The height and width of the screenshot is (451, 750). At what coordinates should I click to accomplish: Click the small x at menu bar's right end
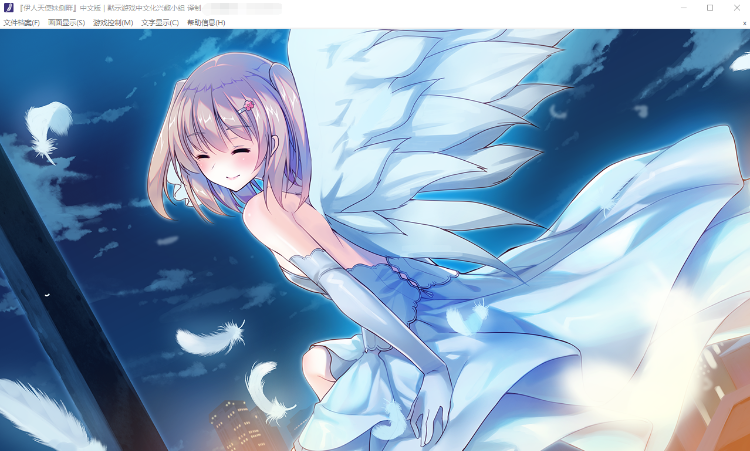coord(745,23)
